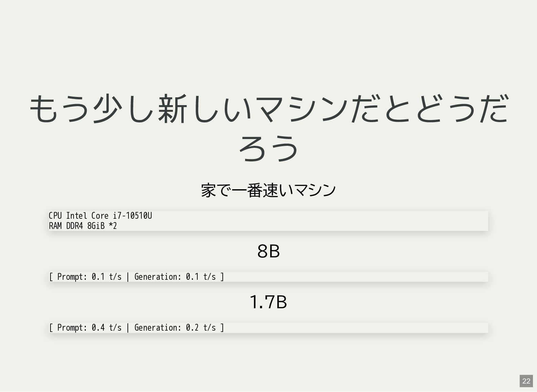The image size is (537, 392).
Task: Click the 8GiB memory size text
Action: pyautogui.click(x=96, y=226)
